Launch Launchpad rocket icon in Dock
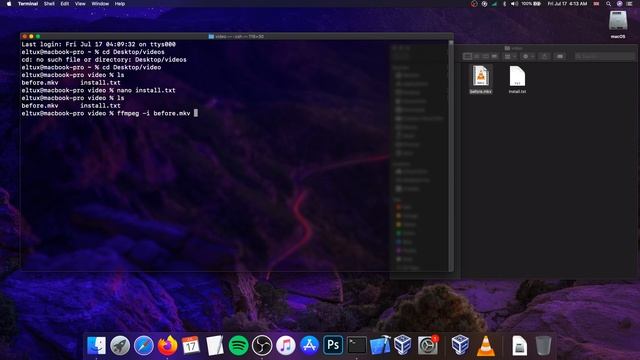The width and height of the screenshot is (640, 360). click(x=120, y=345)
